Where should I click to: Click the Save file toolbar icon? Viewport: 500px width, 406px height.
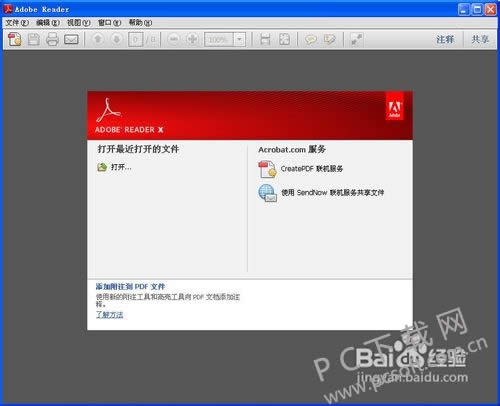click(x=34, y=39)
